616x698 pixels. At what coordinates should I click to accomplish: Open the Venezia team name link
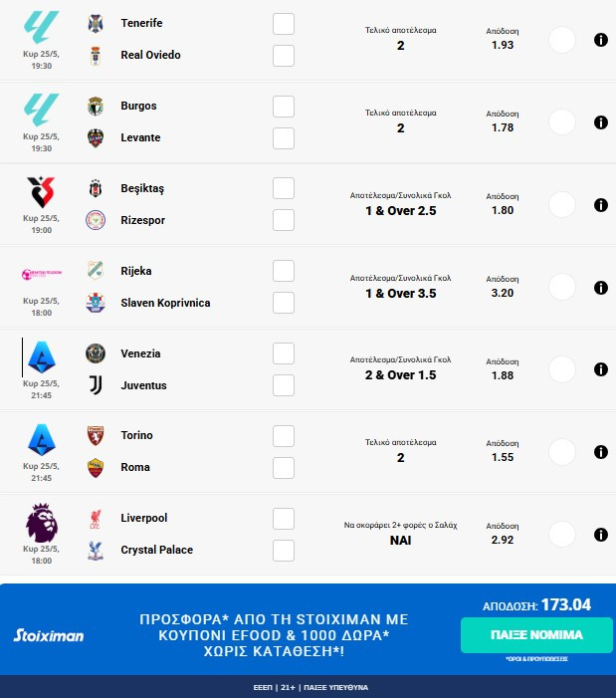[140, 353]
